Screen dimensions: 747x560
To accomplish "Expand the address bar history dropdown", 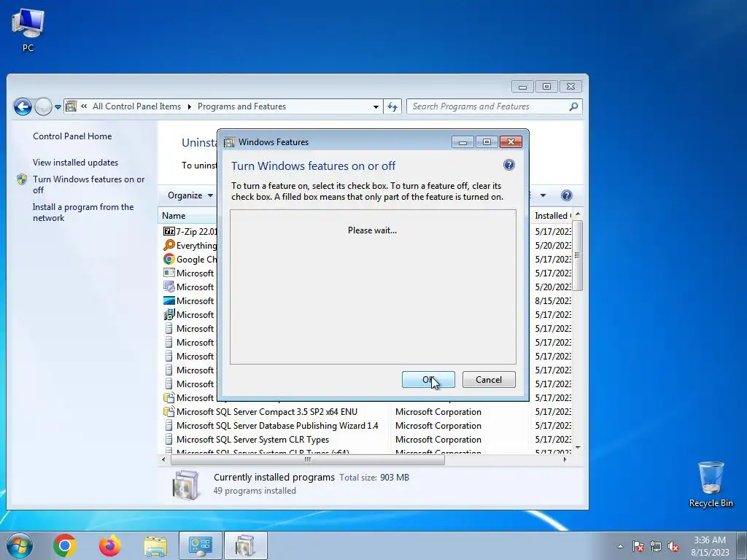I will pyautogui.click(x=376, y=106).
